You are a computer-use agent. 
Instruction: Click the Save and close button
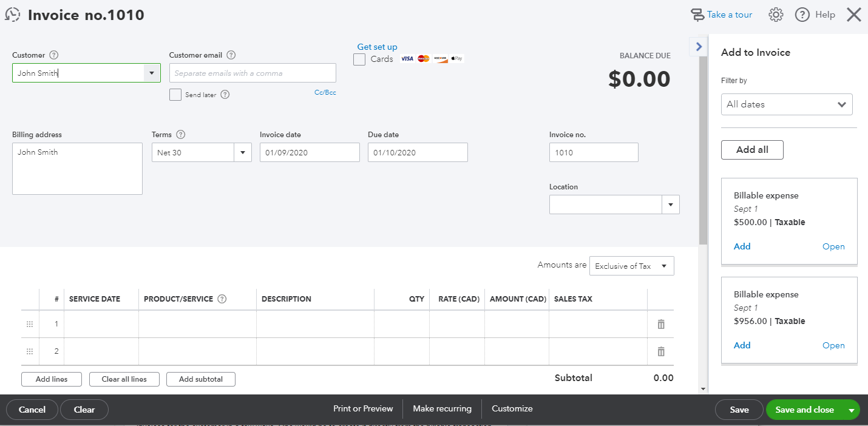click(x=804, y=410)
